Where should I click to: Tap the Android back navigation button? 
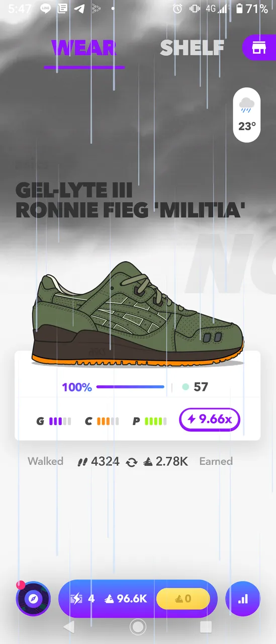(69, 627)
